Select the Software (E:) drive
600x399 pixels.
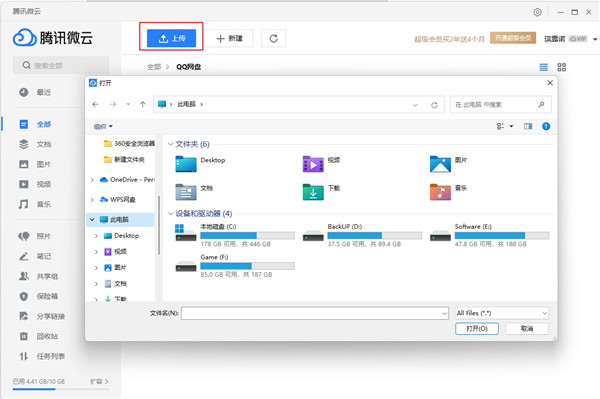(489, 235)
